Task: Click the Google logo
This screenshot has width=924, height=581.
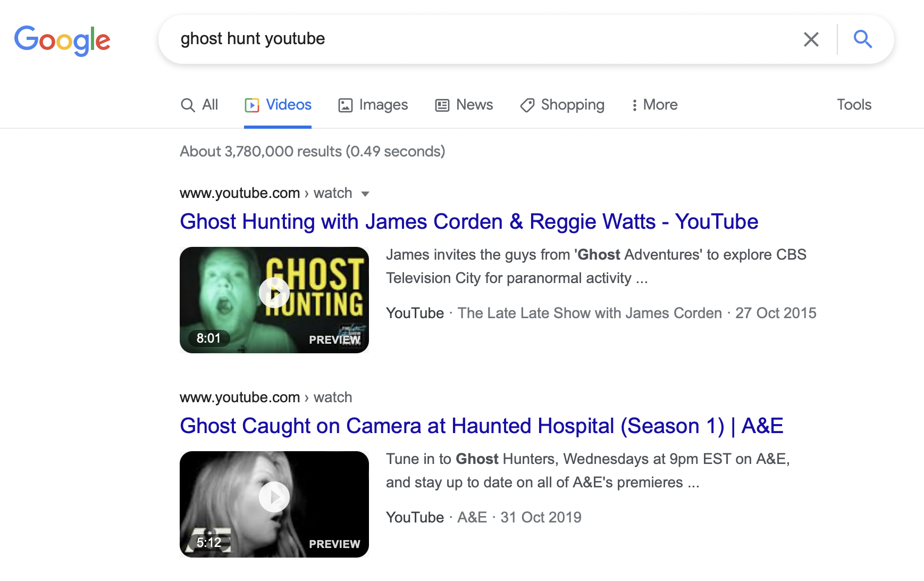Action: point(62,40)
